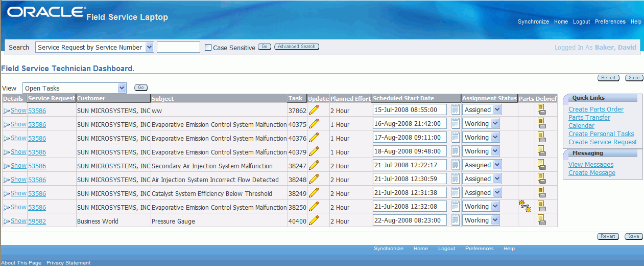Screen dimensions: 644x266
Task: Click update pencil for task 38247
Action: tap(314, 165)
